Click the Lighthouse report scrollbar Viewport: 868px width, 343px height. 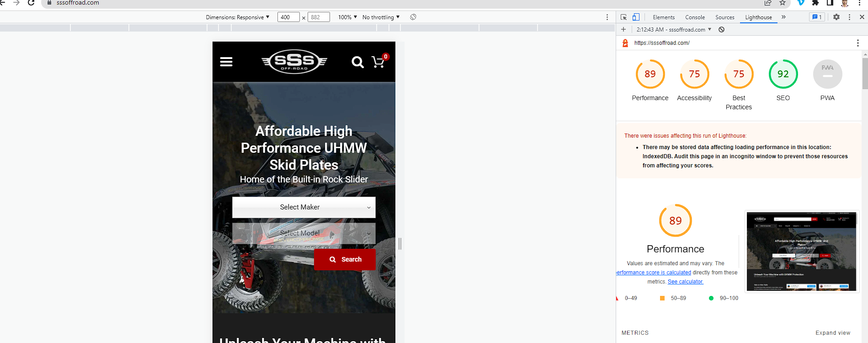pyautogui.click(x=865, y=73)
